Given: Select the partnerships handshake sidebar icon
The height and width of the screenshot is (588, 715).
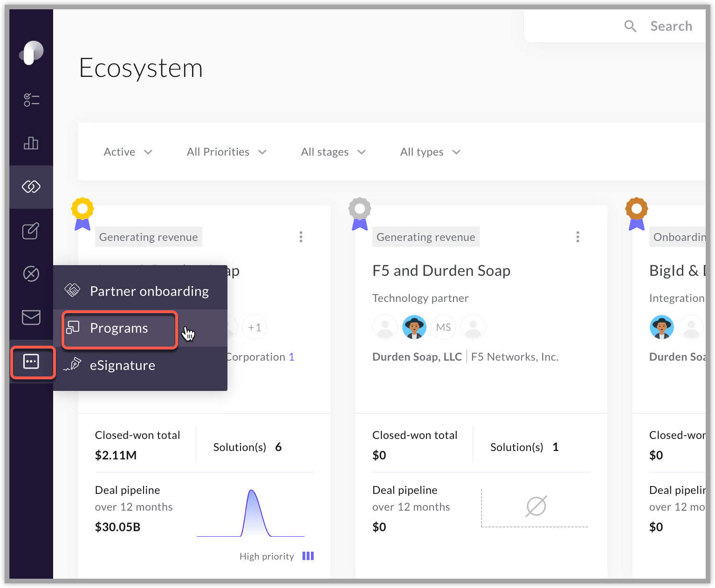Looking at the screenshot, I should 31,187.
